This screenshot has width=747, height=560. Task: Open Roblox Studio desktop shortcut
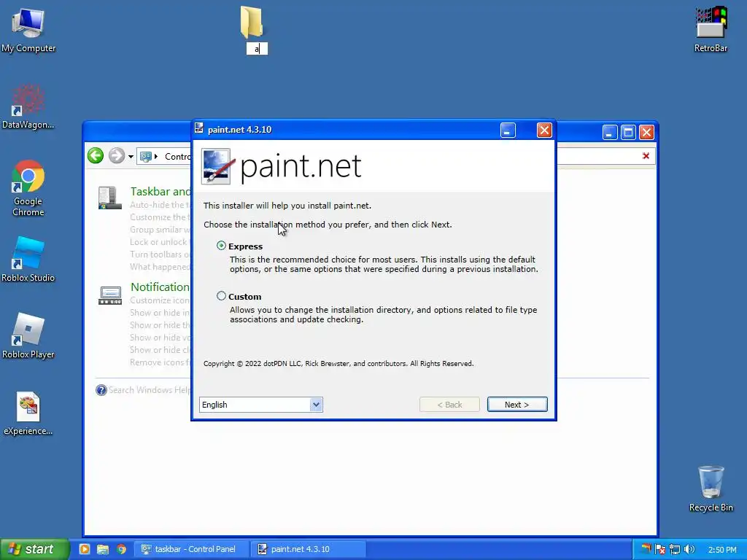[x=28, y=259]
